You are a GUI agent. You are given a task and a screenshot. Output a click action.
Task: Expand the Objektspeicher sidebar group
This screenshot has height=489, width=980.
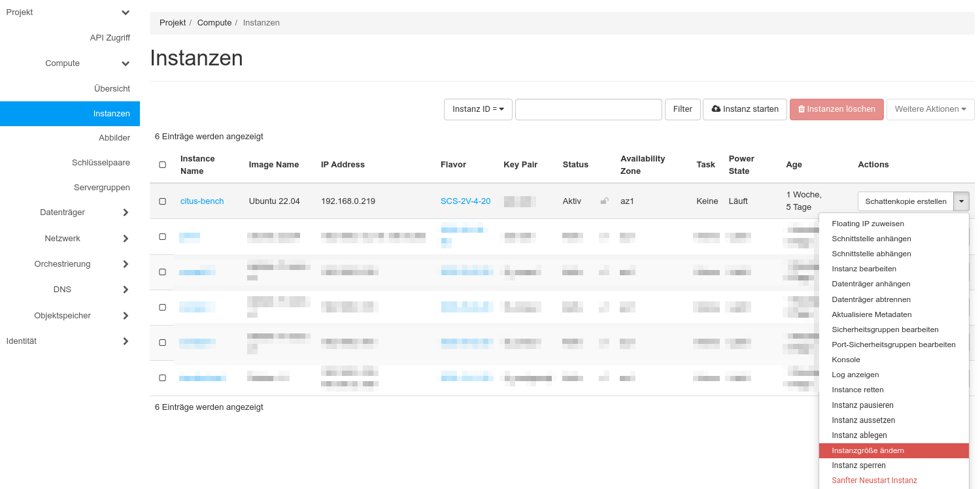(126, 316)
